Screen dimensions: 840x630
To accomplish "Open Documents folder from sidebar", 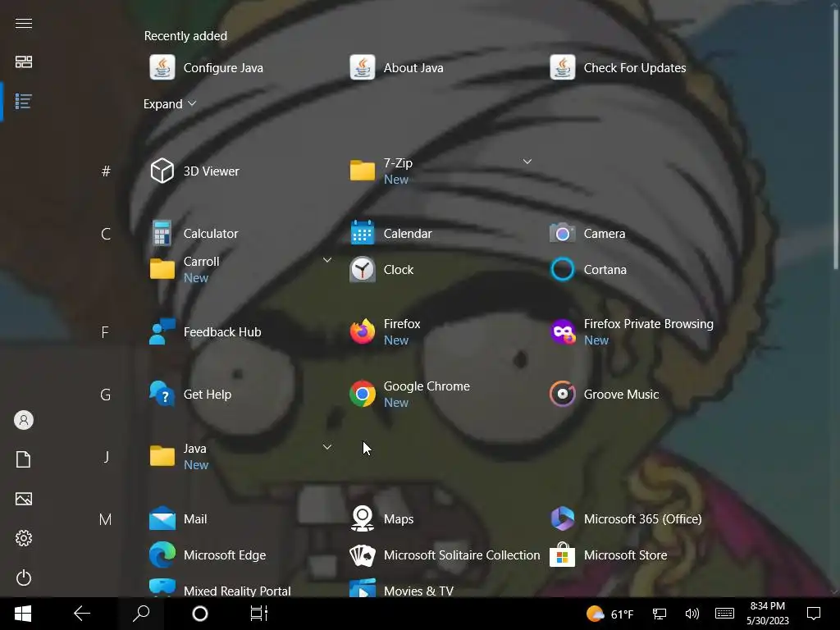I will coord(24,459).
